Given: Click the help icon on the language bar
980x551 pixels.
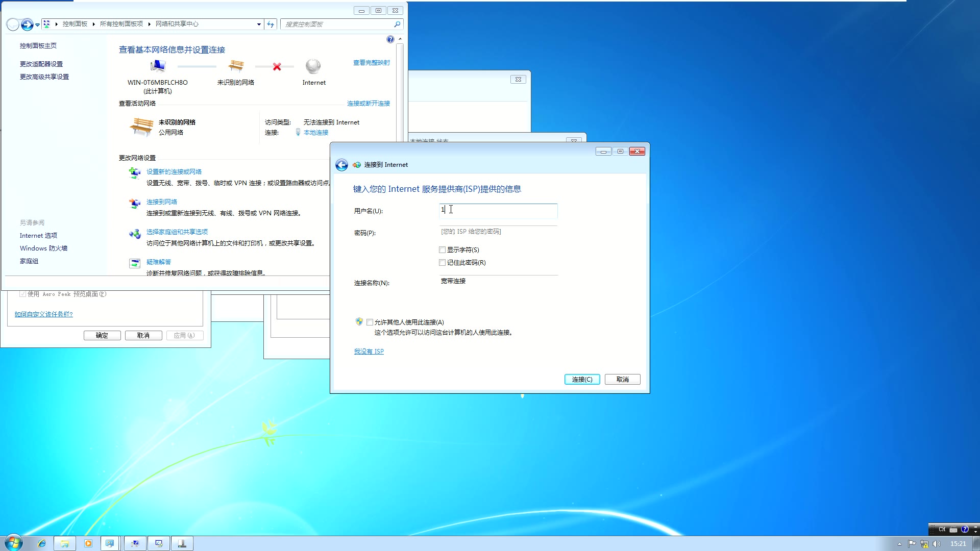Looking at the screenshot, I should coord(965,530).
